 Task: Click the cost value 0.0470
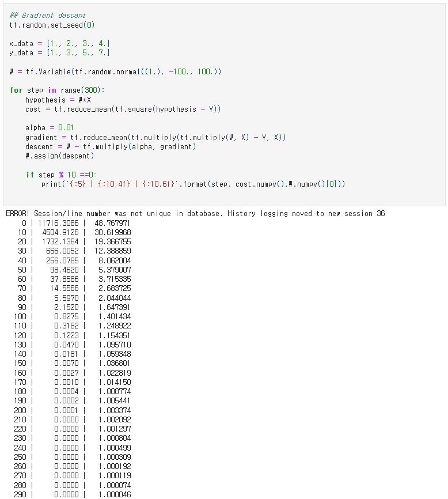click(66, 345)
